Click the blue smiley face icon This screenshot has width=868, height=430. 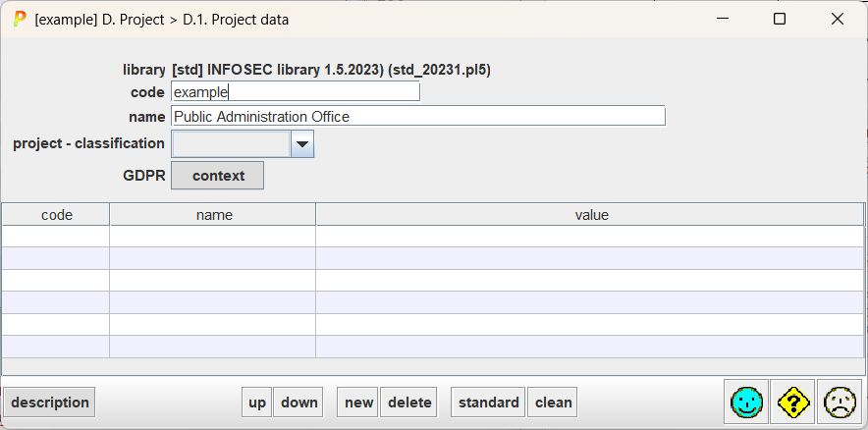click(x=748, y=402)
